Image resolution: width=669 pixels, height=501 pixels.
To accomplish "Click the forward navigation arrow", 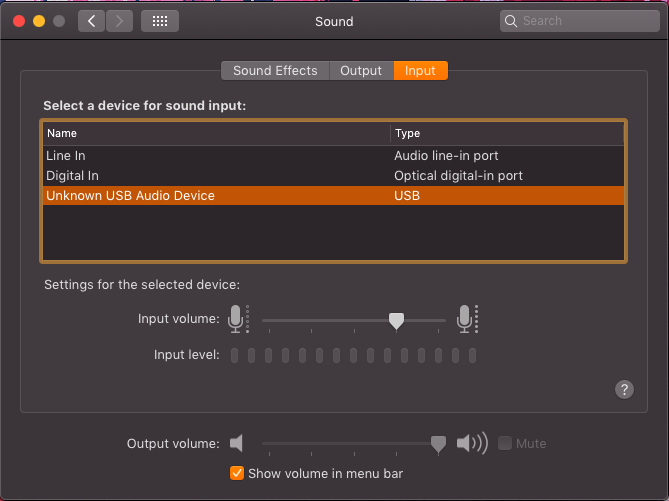I will pos(119,20).
